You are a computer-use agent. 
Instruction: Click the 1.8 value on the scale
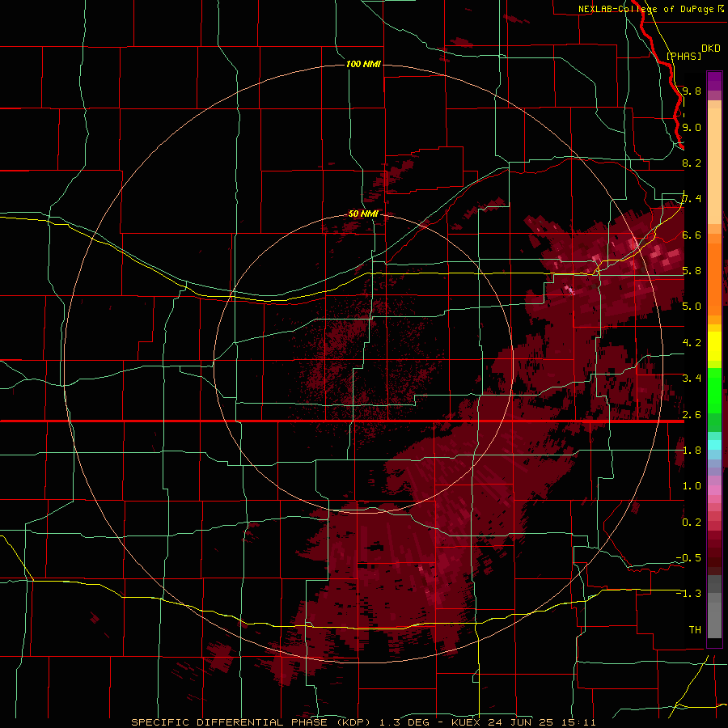(692, 451)
